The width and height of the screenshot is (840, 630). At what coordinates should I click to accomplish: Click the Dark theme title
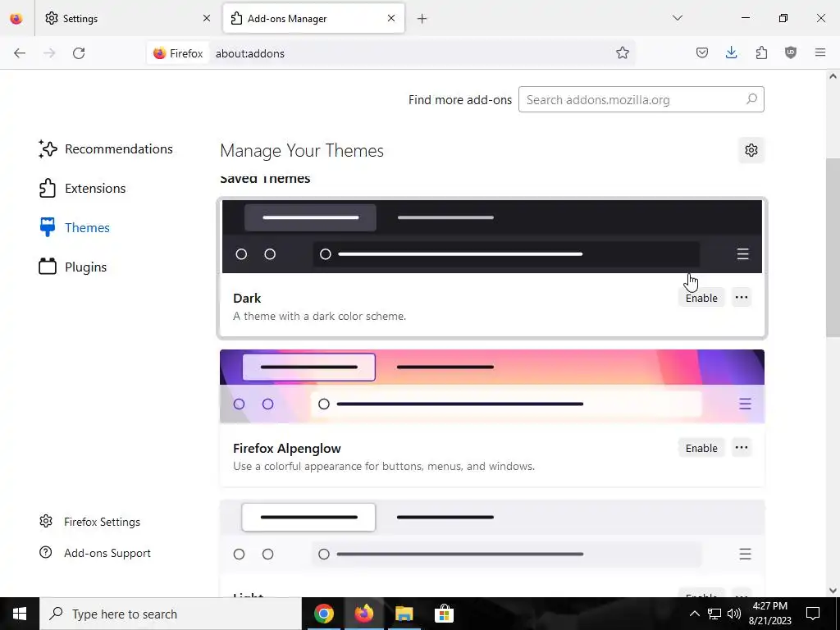point(247,299)
